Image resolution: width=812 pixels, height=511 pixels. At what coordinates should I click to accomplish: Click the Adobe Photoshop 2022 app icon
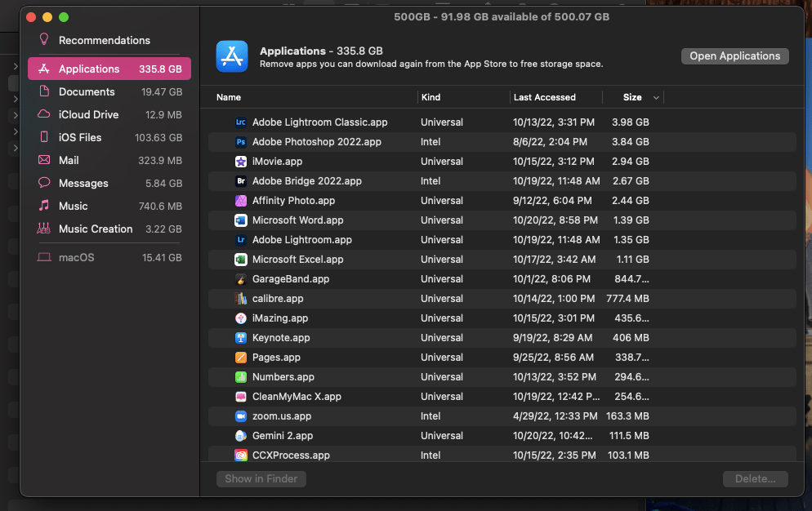click(241, 142)
